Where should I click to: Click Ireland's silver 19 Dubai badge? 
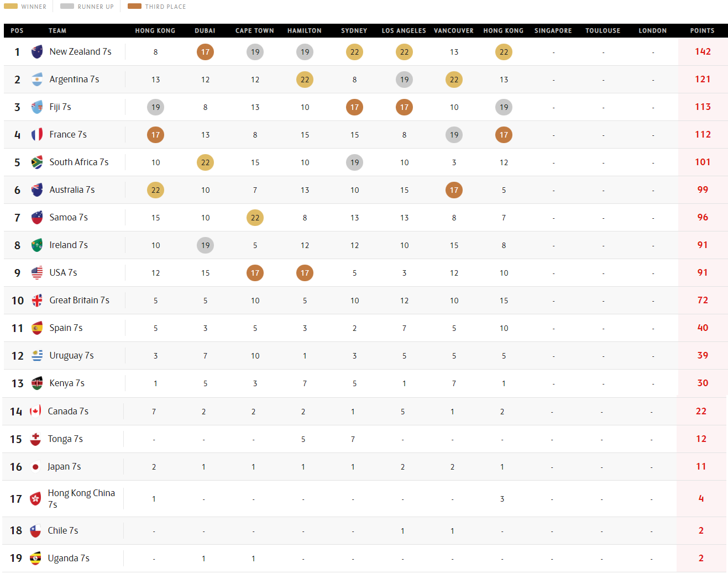coord(205,245)
